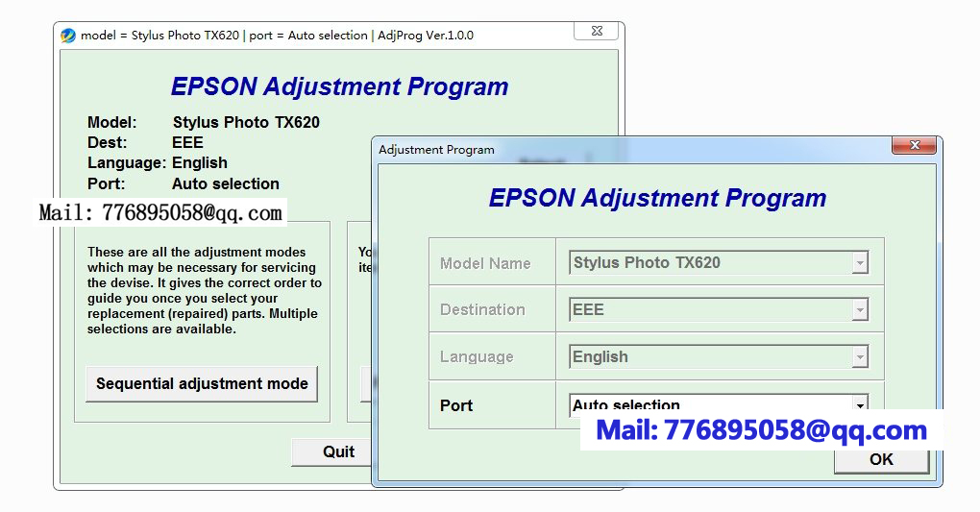Select the Auto selection port combo box
This screenshot has height=512, width=980.
click(719, 403)
